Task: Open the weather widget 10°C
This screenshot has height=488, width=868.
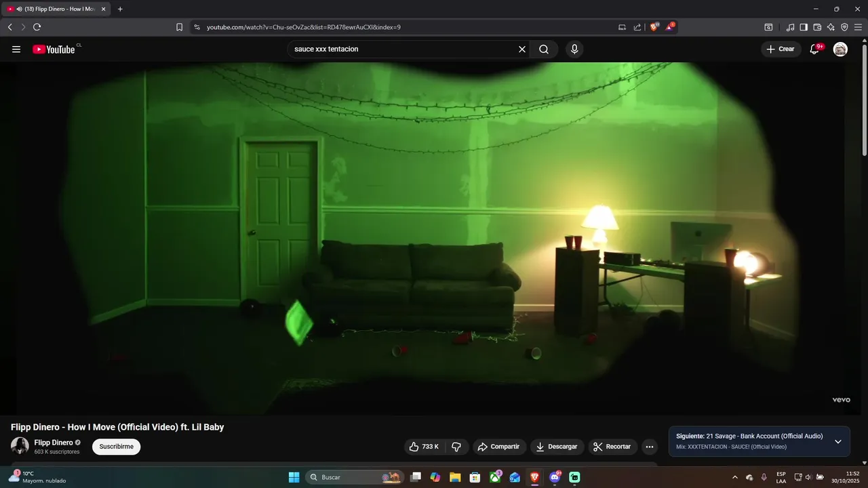Action: 37,477
